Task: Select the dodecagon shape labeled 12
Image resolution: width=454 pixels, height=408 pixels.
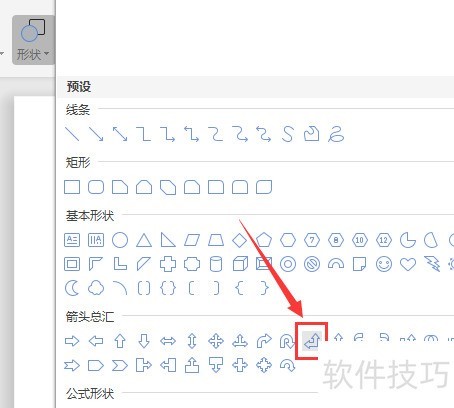Action: (x=384, y=240)
